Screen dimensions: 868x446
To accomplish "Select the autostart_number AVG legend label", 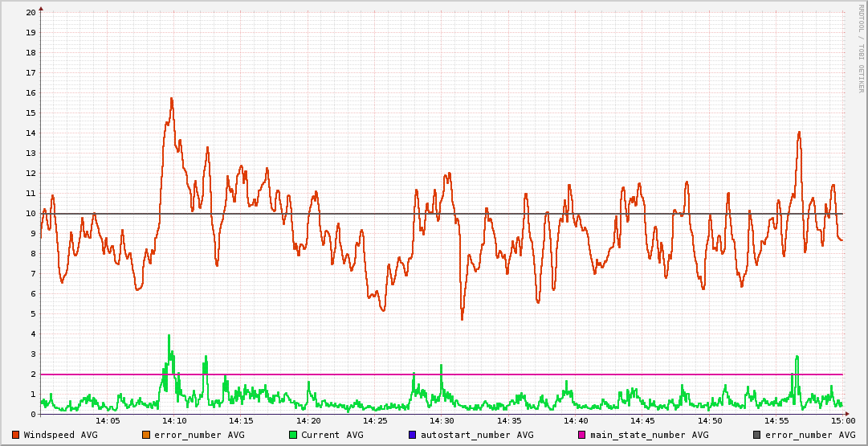I will pyautogui.click(x=468, y=435).
